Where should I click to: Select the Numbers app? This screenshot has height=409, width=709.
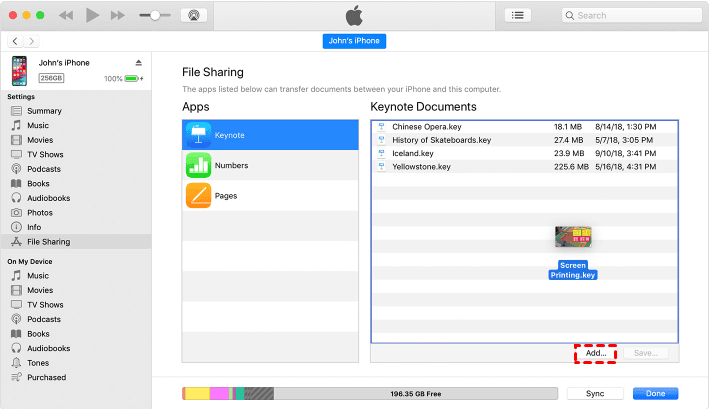(x=270, y=165)
